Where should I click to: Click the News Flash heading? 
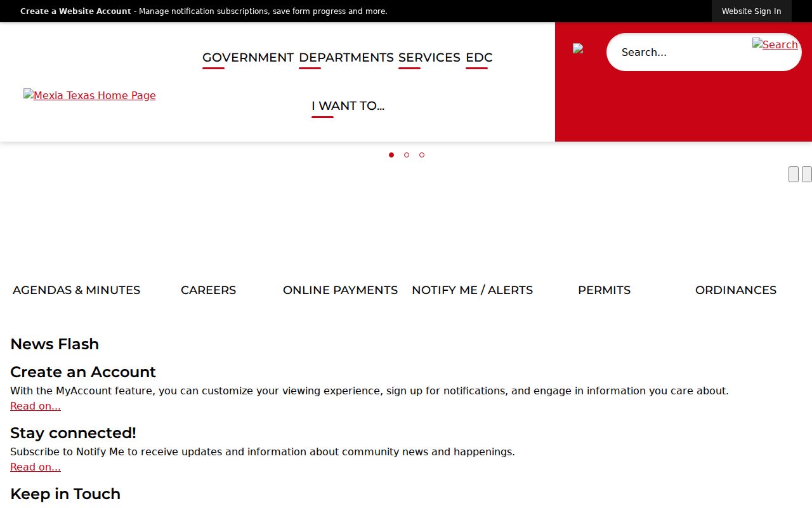[55, 344]
